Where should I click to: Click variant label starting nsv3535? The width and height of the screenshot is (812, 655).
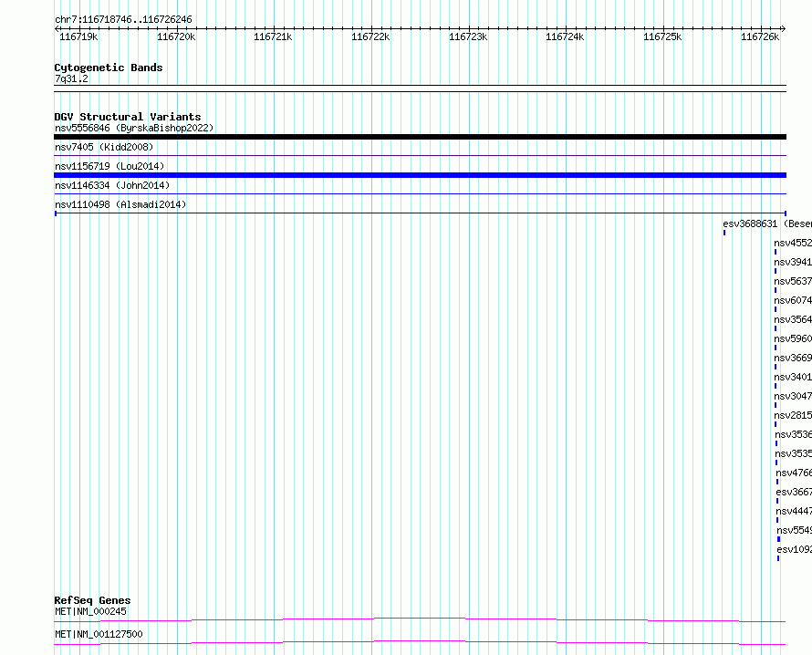[794, 453]
